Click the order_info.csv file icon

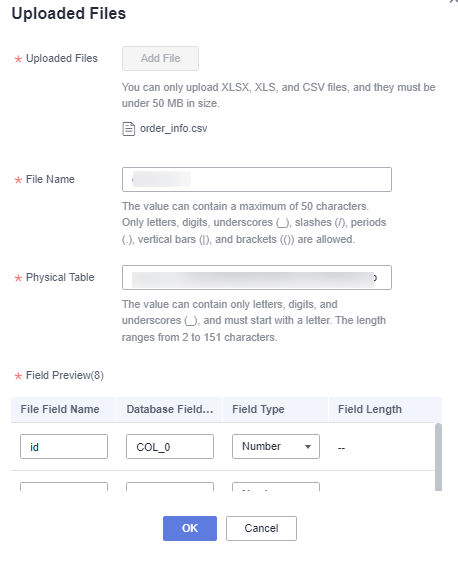[x=128, y=129]
